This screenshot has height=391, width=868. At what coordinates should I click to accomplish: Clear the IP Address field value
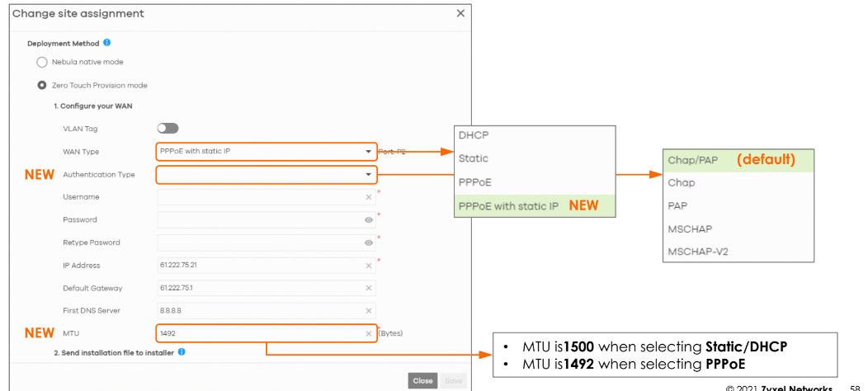point(369,266)
